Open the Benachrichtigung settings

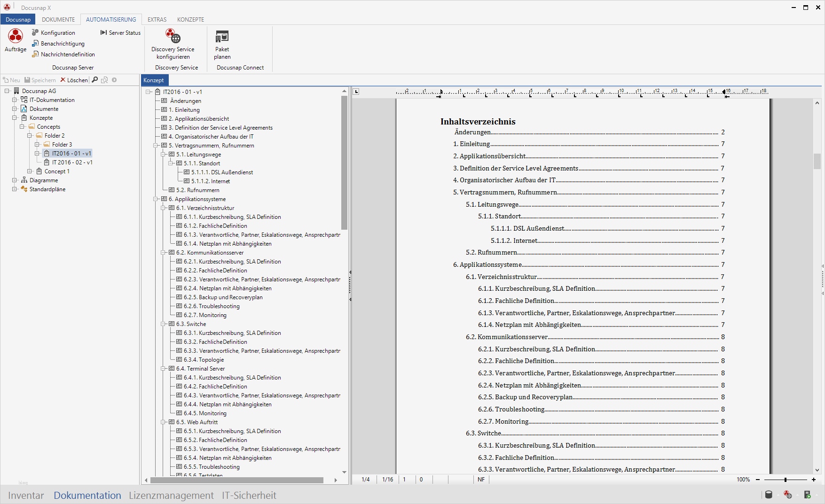63,43
